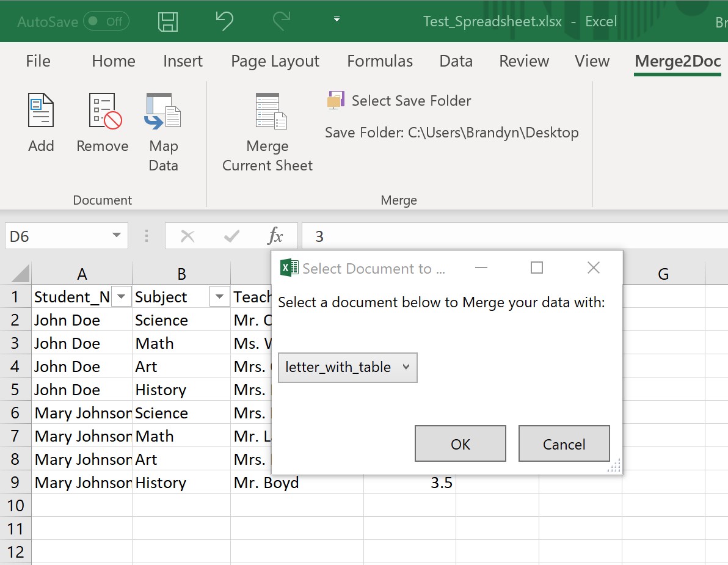Click the Name Box showing D6

coord(67,236)
